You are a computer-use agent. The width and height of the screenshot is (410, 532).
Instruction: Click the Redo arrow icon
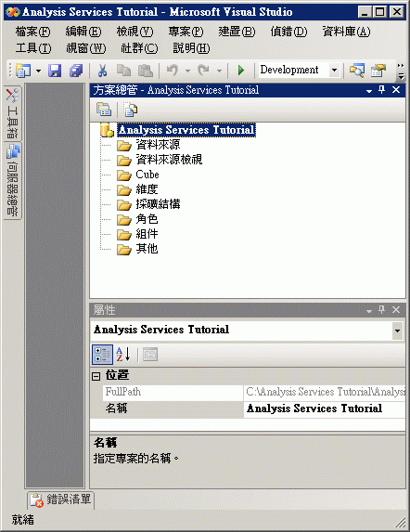click(204, 71)
